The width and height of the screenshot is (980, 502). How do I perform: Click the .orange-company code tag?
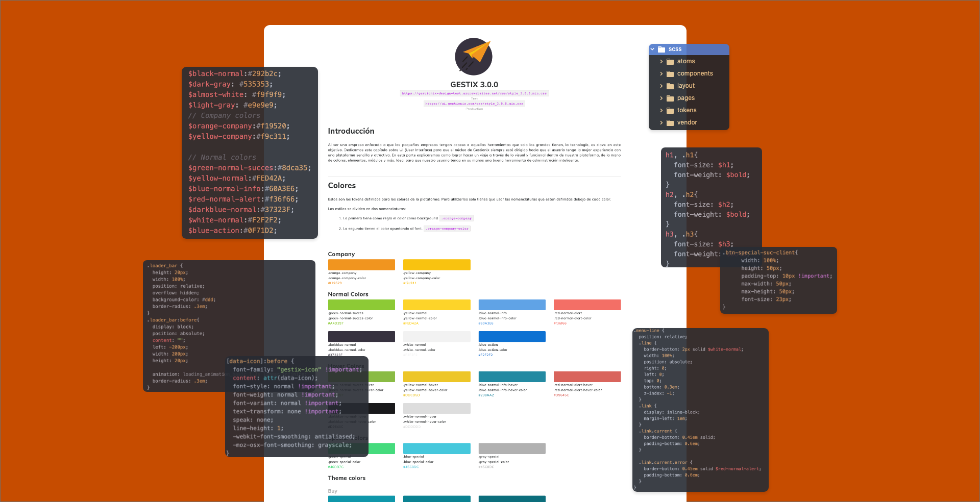pos(457,218)
